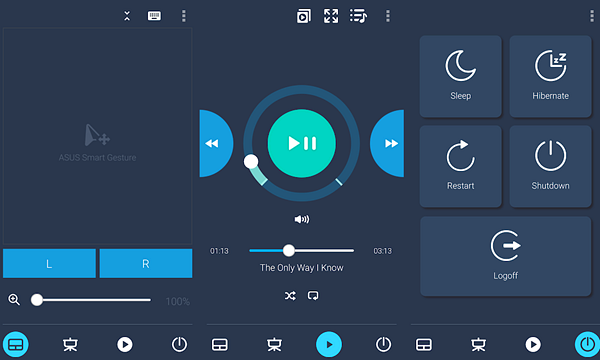
Task: Click the L left mouse button
Action: point(49,263)
